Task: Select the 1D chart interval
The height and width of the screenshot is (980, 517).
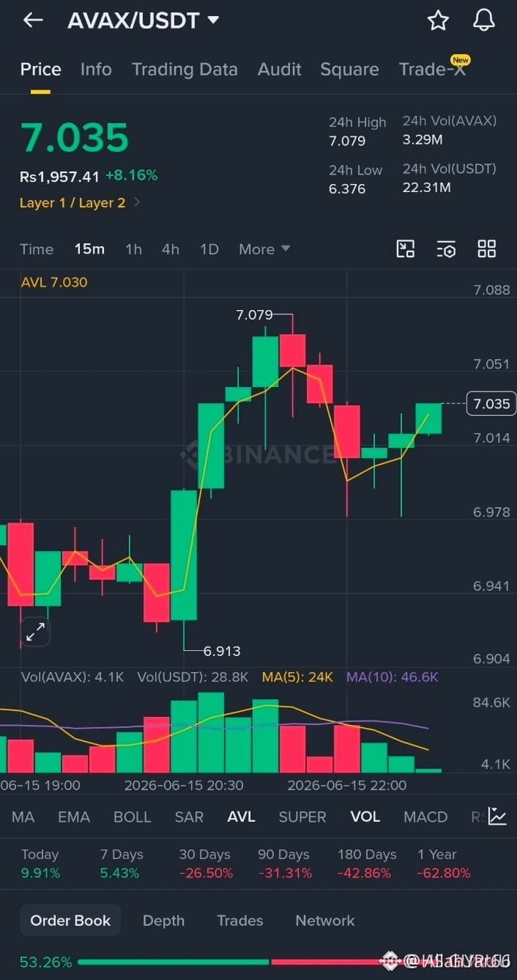Action: (209, 249)
